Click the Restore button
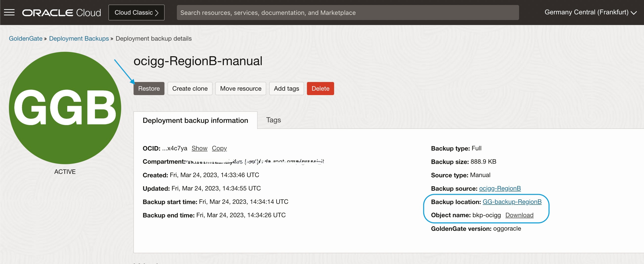 tap(149, 89)
